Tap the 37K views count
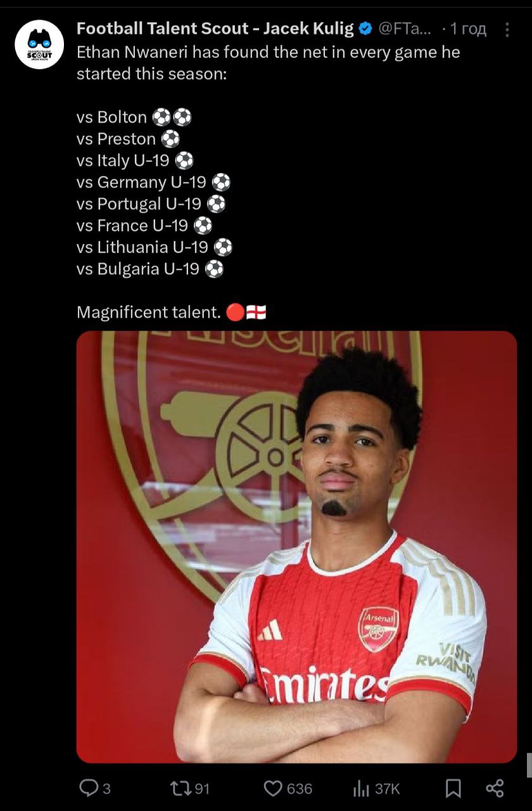 [388, 789]
